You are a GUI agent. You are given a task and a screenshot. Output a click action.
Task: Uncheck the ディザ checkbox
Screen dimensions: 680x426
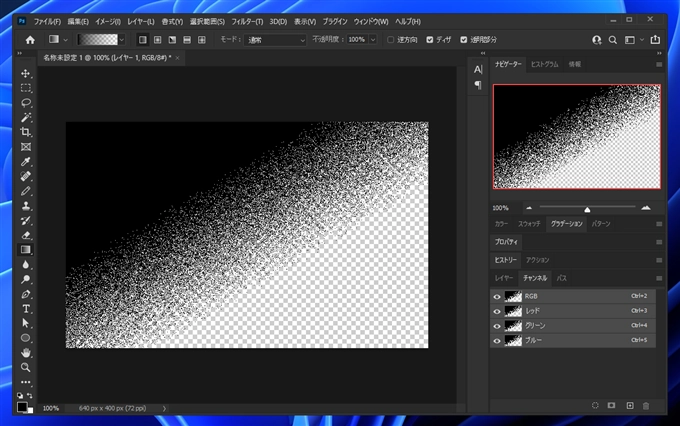(430, 40)
